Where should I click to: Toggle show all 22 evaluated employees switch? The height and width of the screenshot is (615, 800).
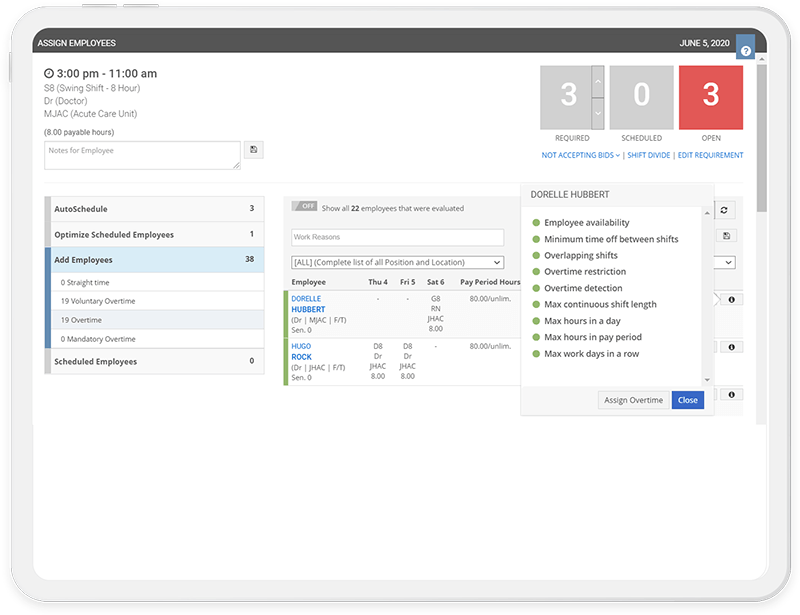305,206
